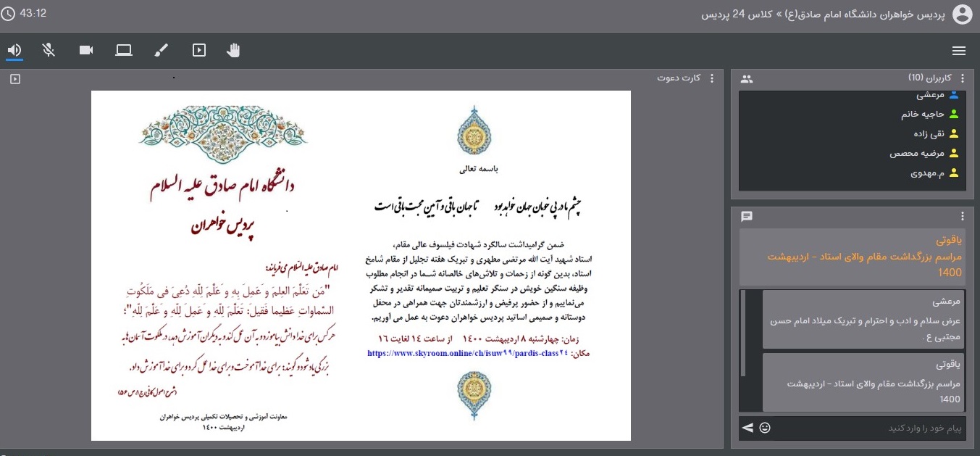Click the presentation panel play-box icon
Viewport: 980px width, 456px height.
click(15, 78)
